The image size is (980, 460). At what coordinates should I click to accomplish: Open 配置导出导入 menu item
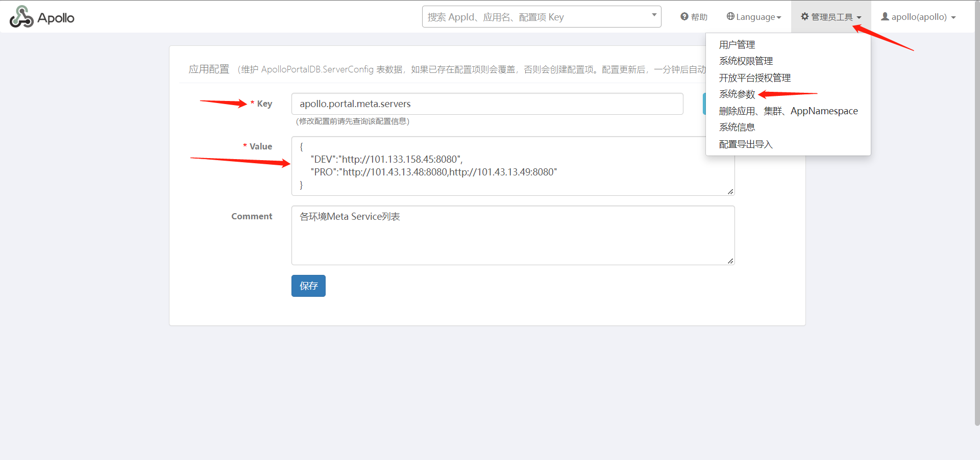746,144
